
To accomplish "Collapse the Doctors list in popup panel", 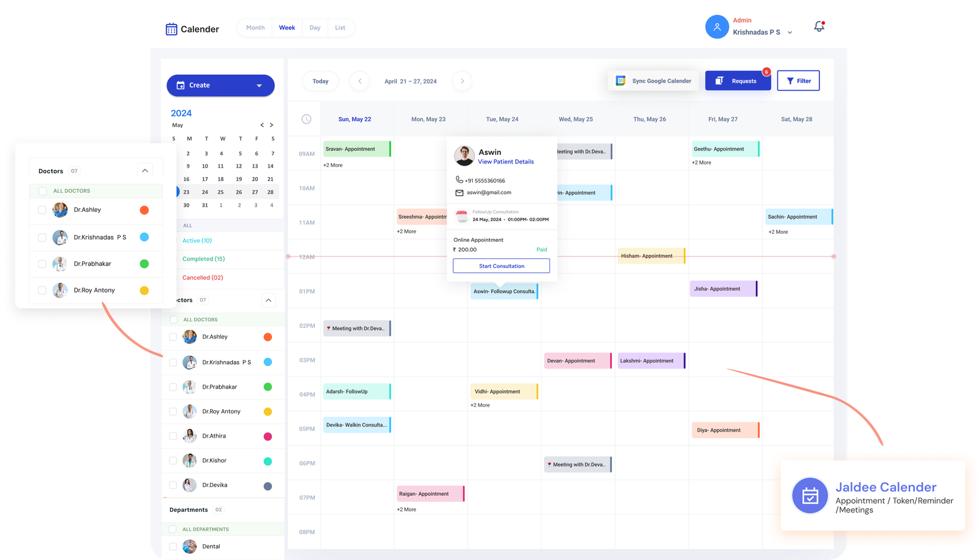I will (145, 171).
